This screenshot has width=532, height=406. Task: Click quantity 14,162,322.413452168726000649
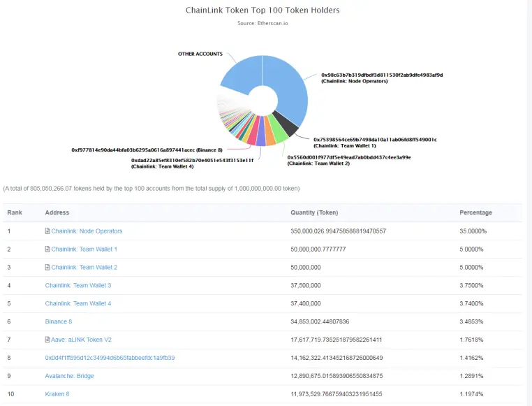pyautogui.click(x=337, y=358)
